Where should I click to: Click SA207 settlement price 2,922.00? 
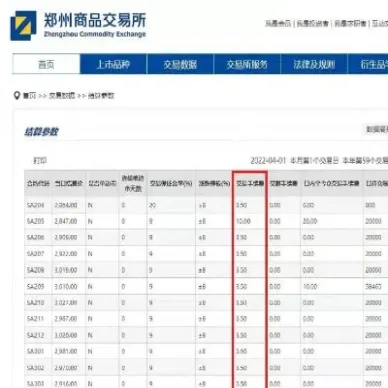pyautogui.click(x=66, y=254)
